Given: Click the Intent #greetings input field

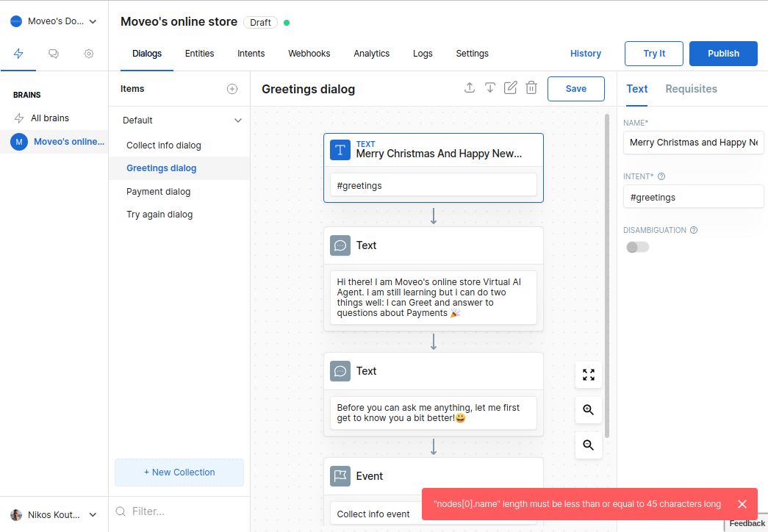Looking at the screenshot, I should (694, 198).
